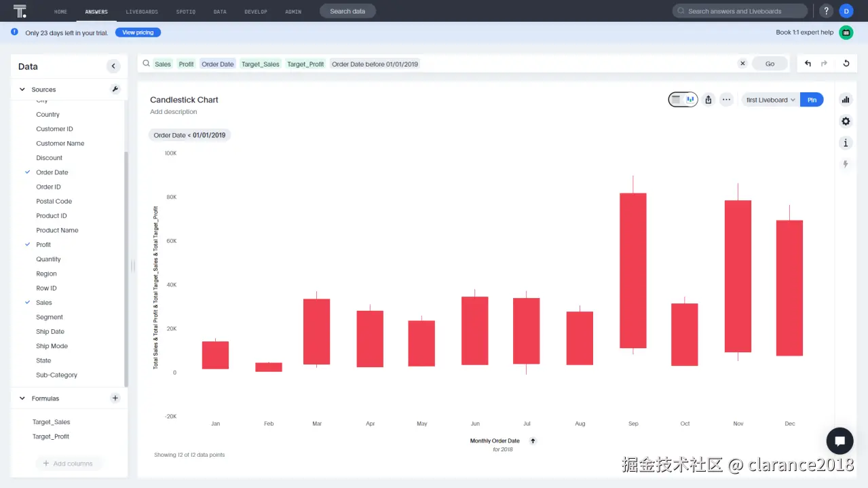Pin the chart with Pin button

[x=812, y=100]
